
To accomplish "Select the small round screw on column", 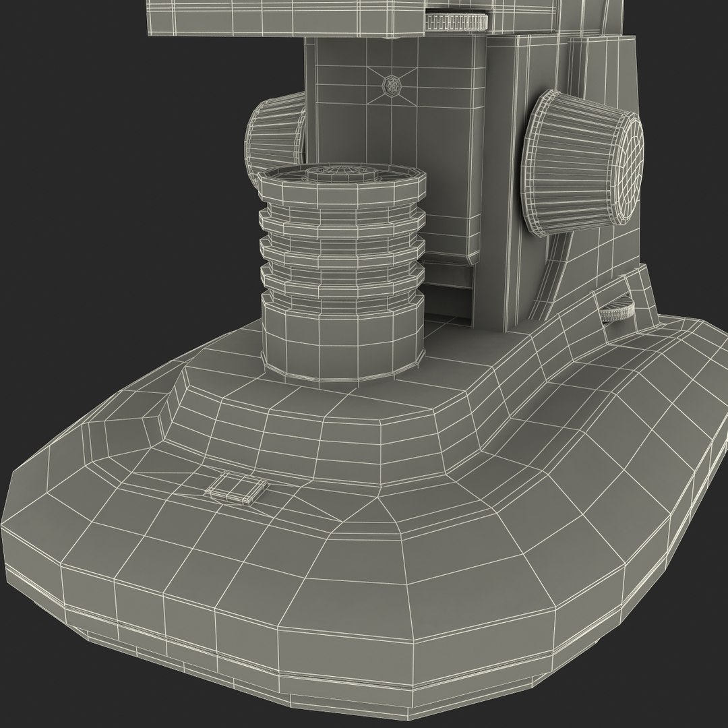I will tap(392, 84).
